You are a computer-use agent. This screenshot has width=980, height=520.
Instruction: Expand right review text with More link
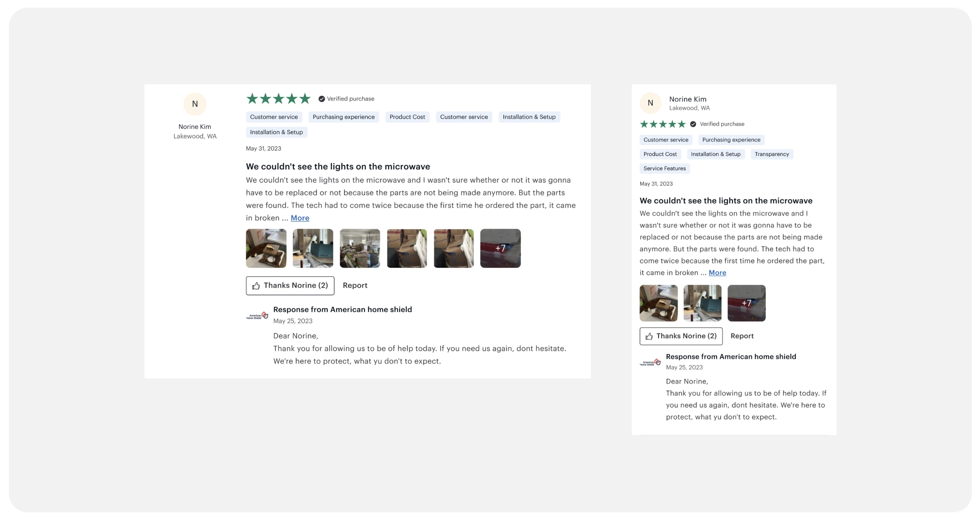click(x=717, y=273)
